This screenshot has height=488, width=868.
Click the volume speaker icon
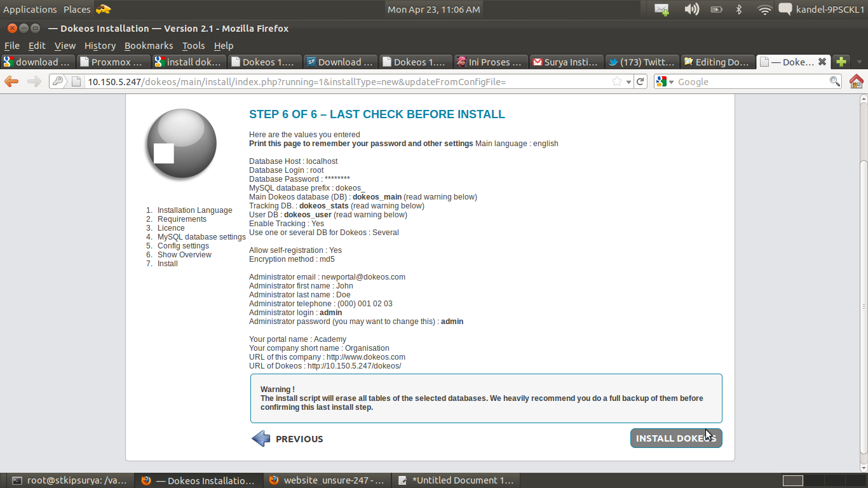pyautogui.click(x=691, y=10)
